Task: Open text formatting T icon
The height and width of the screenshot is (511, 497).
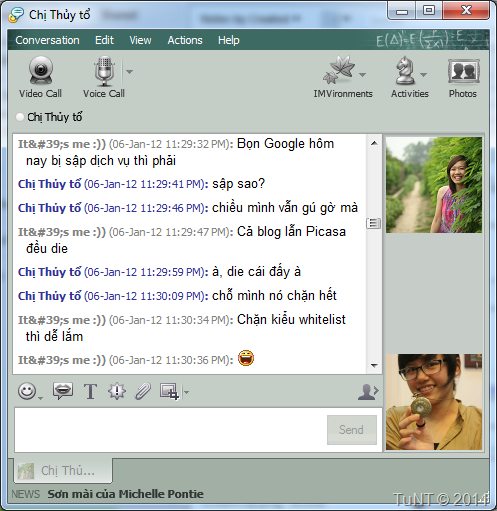Action: 90,391
